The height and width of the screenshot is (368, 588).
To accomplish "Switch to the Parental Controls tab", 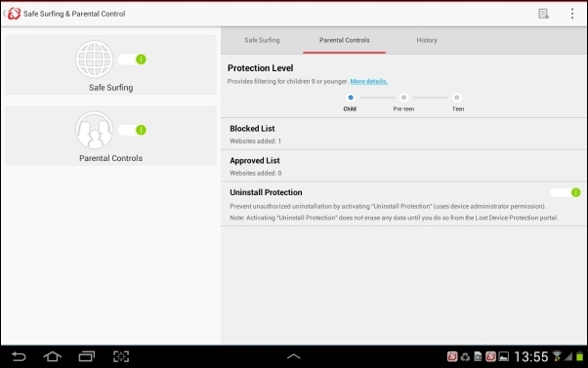I will click(x=344, y=40).
